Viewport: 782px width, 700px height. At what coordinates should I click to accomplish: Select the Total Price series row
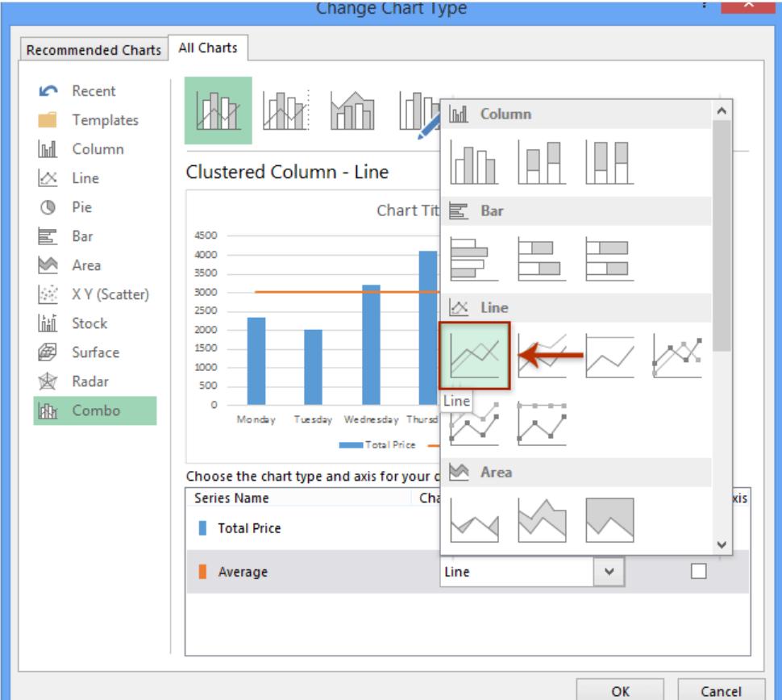(313, 528)
